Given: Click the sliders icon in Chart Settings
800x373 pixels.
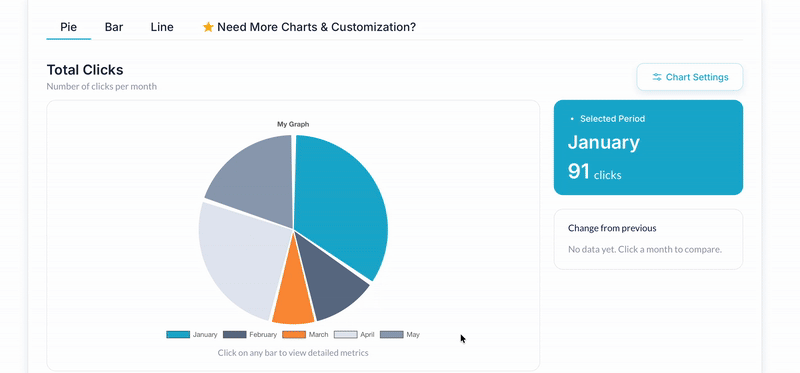Looking at the screenshot, I should 657,77.
